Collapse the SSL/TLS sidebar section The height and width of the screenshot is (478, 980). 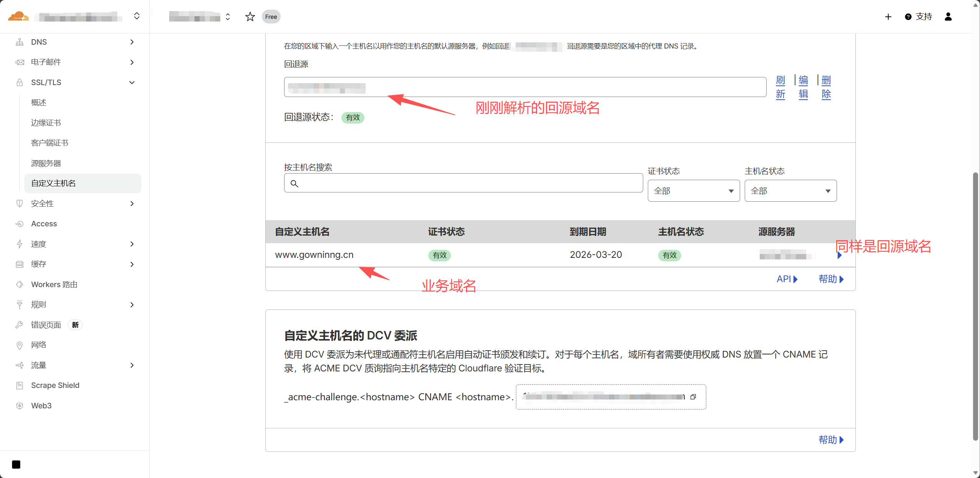point(132,82)
